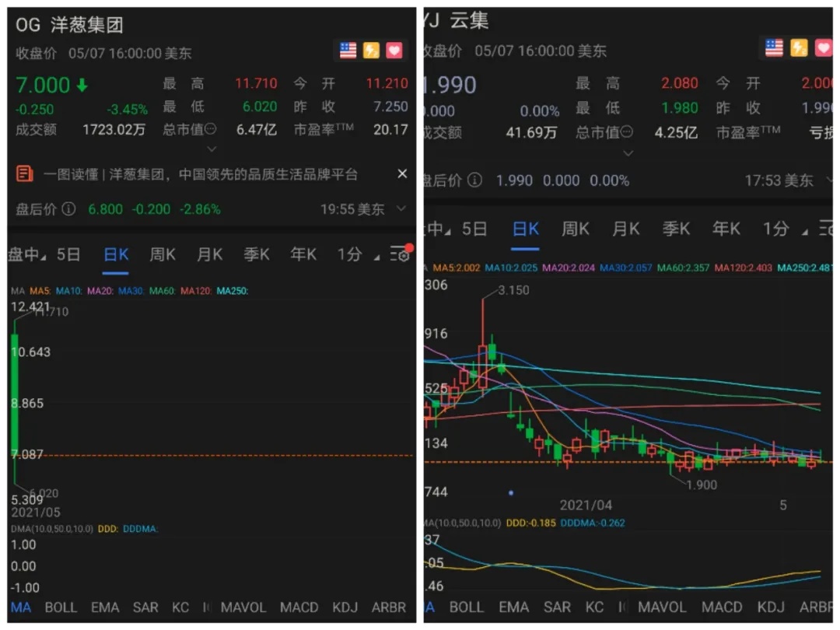Tap the info icon next to 总市值 in 云集 panel
The width and height of the screenshot is (840, 630).
click(x=627, y=131)
